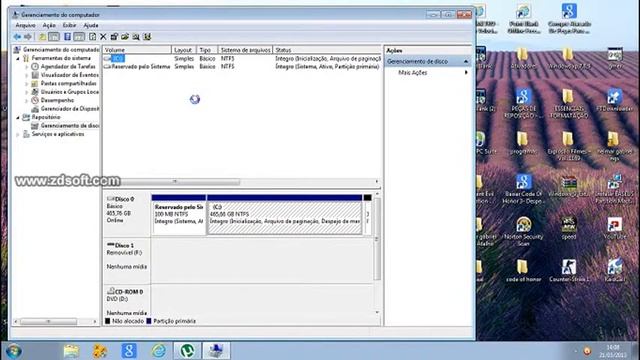Expand the Visualizador de Eventos node
The image size is (640, 360).
(27, 75)
